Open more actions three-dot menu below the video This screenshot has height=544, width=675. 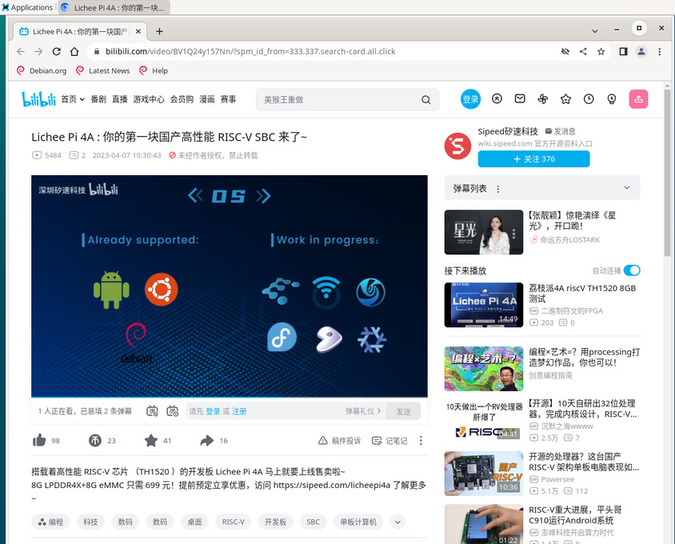421,441
